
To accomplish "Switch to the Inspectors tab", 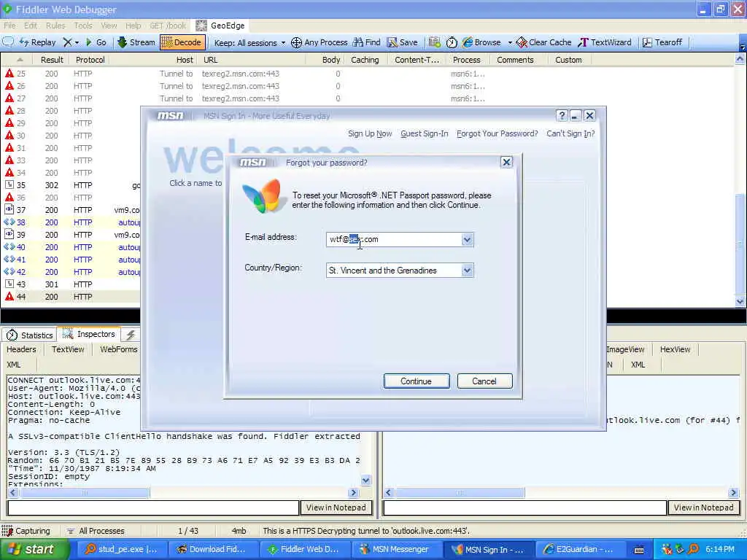I will click(89, 334).
